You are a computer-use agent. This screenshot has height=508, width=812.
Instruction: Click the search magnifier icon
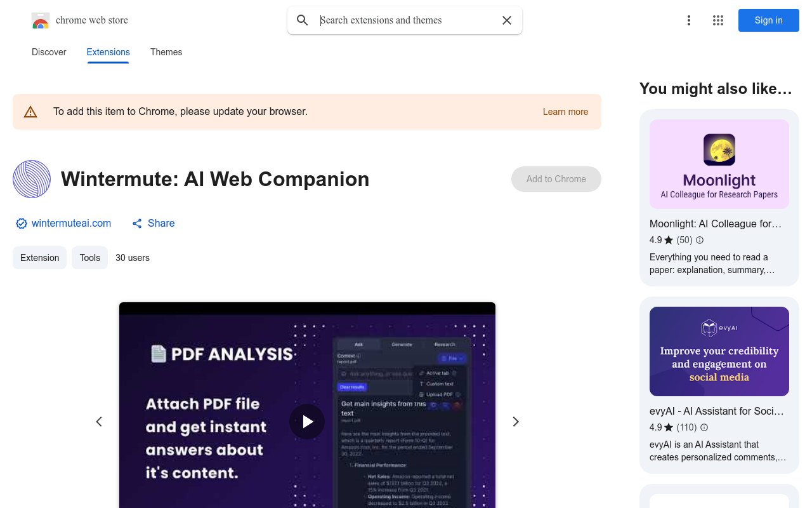303,20
